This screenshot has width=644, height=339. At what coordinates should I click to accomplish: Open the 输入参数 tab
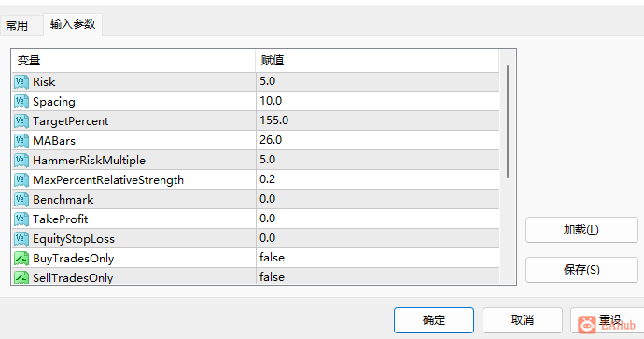coord(73,24)
